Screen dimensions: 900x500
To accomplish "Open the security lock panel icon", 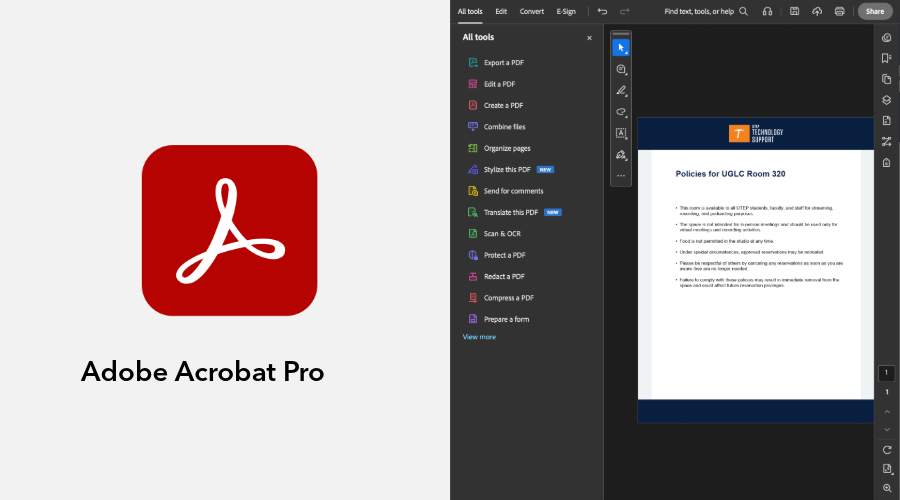I will pos(887,162).
